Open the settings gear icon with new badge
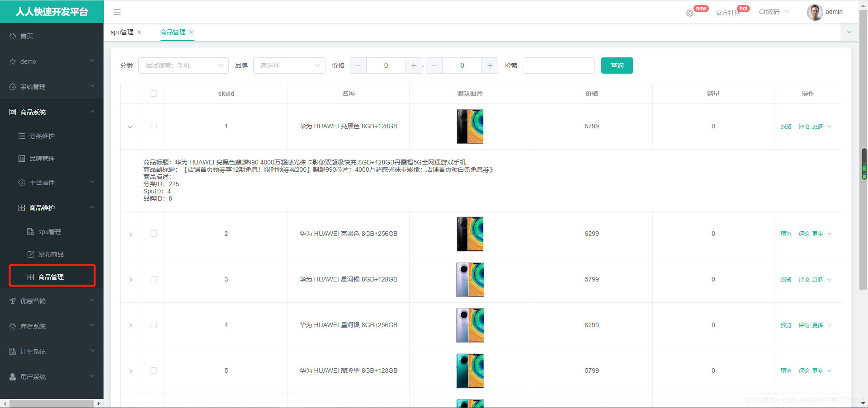868x408 pixels. point(690,13)
